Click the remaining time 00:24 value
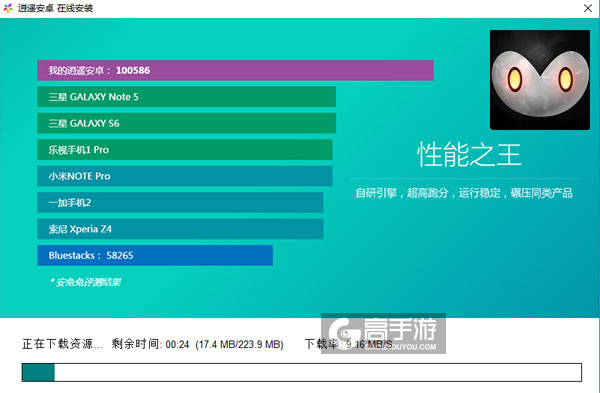 [178, 344]
